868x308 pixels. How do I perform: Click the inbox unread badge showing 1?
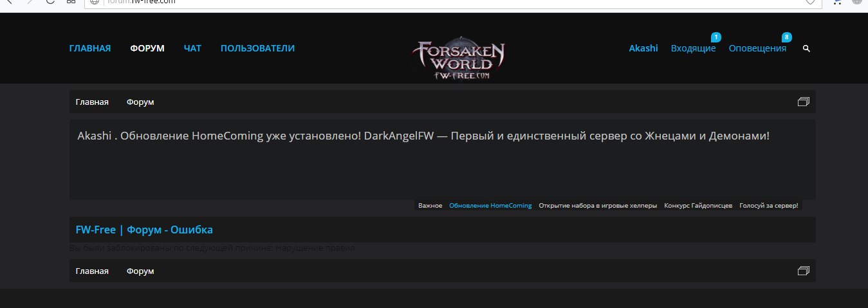pyautogui.click(x=716, y=37)
